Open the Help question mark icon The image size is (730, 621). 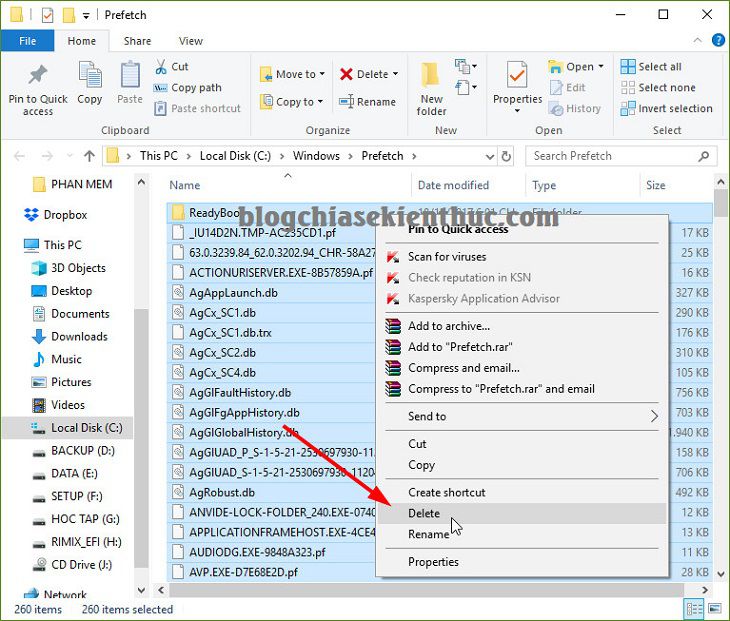pyautogui.click(x=718, y=40)
